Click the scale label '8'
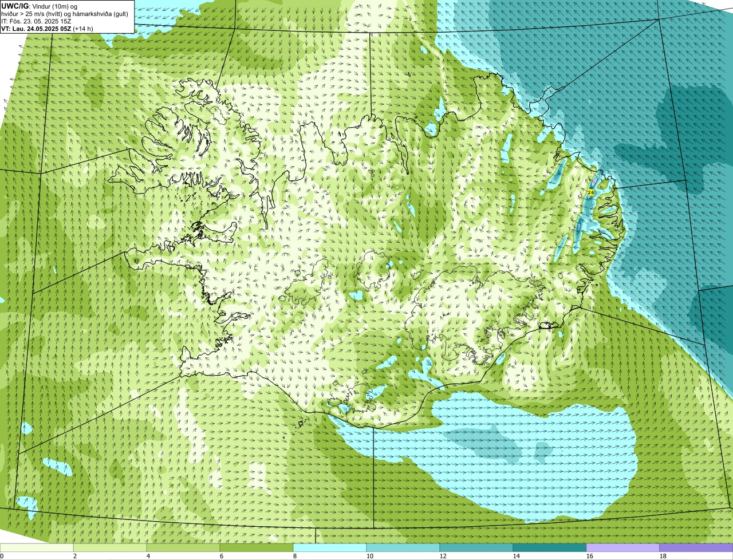Screen dimensions: 733x560 coord(295,556)
